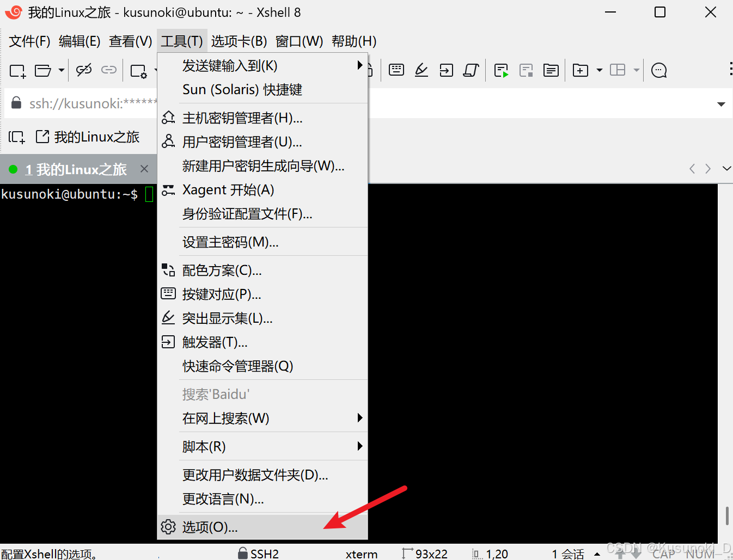Open the 编辑(E) menu
The width and height of the screenshot is (733, 560).
pyautogui.click(x=80, y=41)
